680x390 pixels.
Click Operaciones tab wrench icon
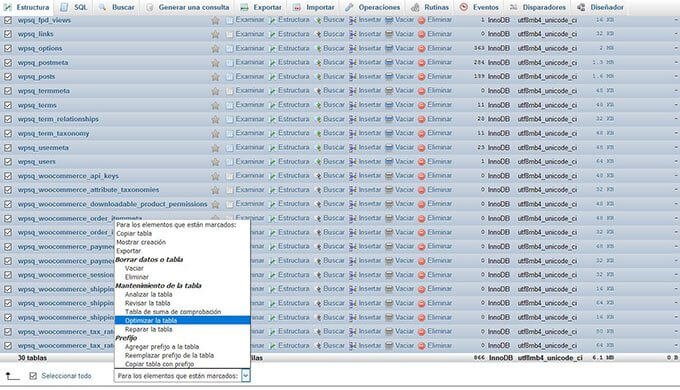[x=349, y=7]
